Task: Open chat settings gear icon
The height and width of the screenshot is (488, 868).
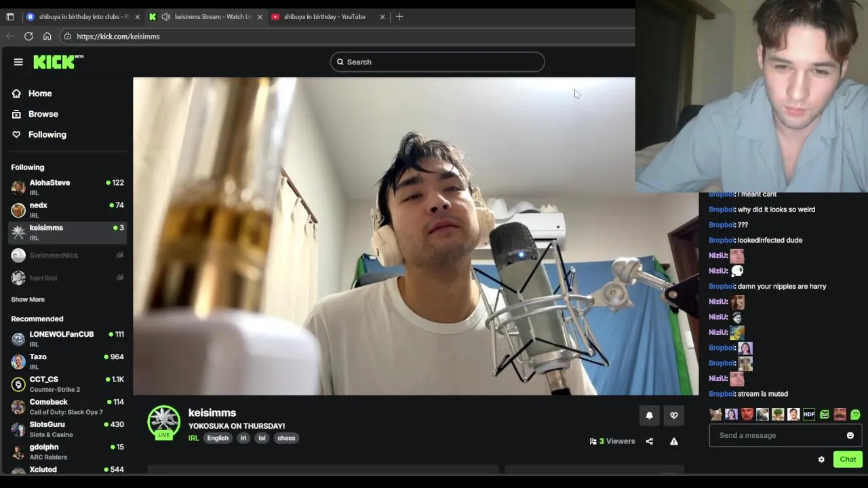Action: pos(821,460)
